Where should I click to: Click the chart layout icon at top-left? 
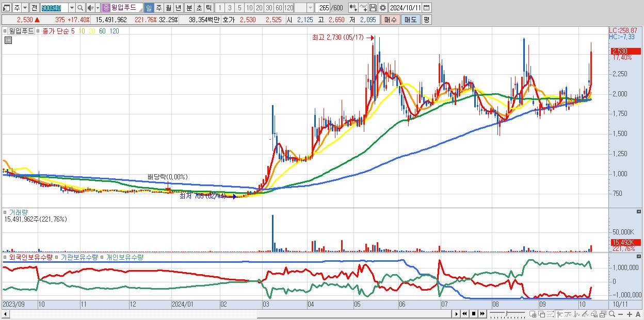pyautogui.click(x=6, y=8)
